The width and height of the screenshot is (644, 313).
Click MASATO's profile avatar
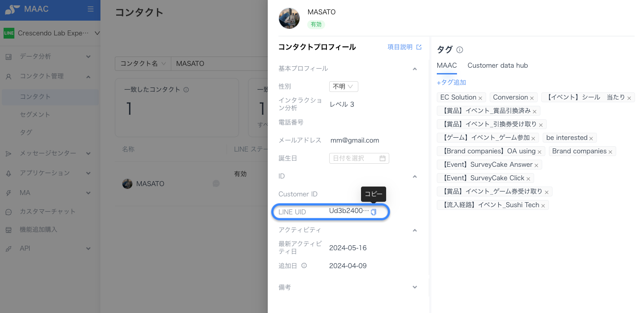coord(289,18)
